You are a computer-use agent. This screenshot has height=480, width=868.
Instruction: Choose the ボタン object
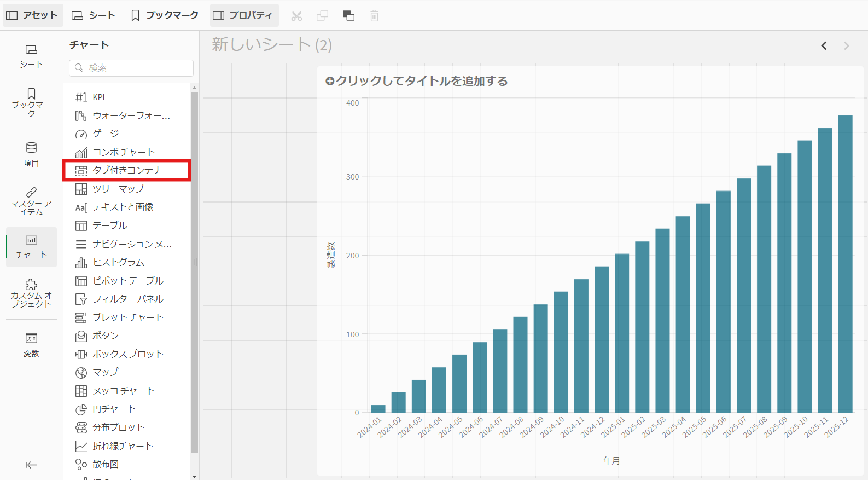click(x=127, y=336)
